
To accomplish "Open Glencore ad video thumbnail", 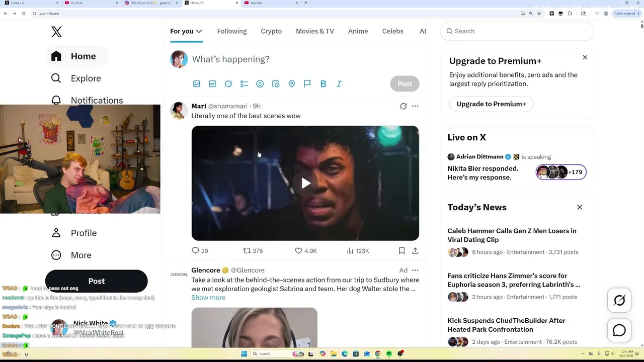I will tap(255, 327).
